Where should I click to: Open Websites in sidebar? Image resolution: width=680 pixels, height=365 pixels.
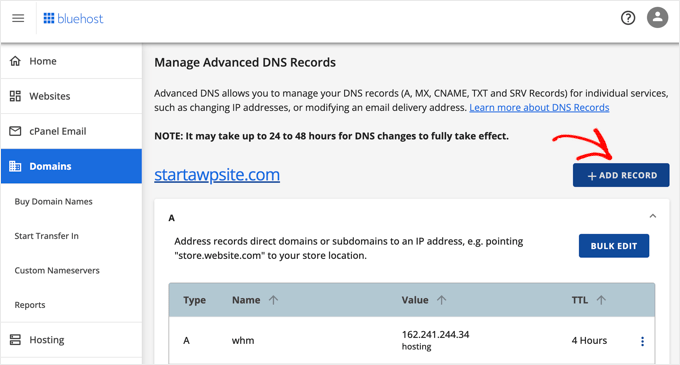[x=72, y=96]
